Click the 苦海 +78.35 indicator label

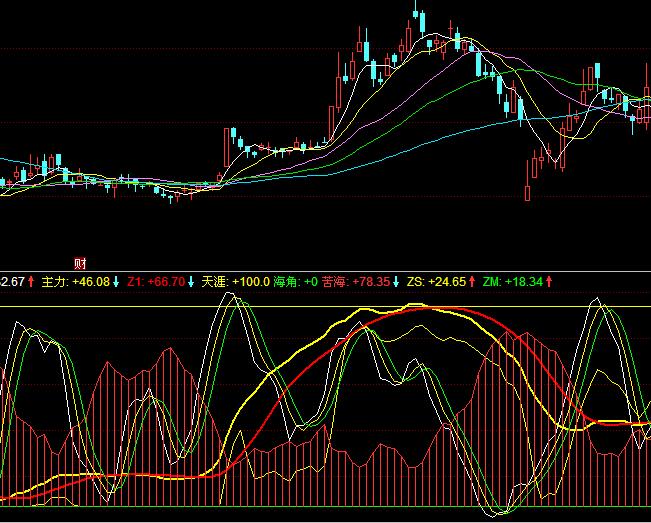pyautogui.click(x=354, y=283)
